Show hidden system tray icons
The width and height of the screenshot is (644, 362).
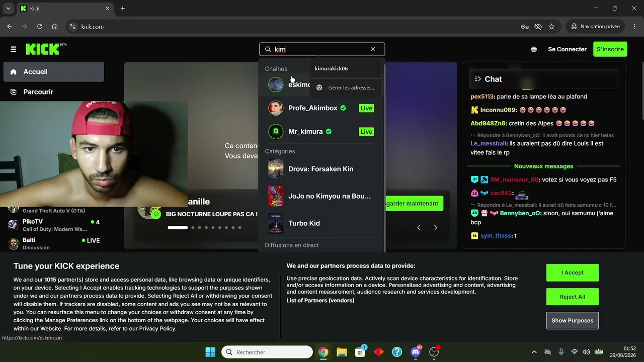tap(534, 352)
